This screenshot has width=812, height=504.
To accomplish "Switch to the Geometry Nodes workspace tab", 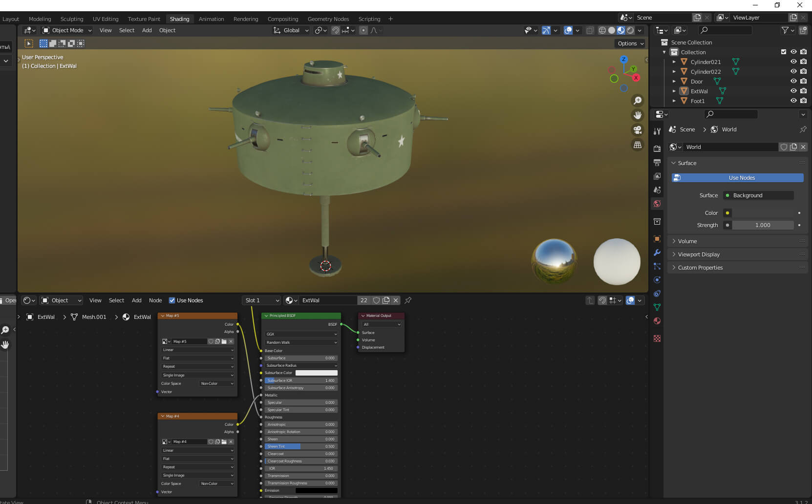I will 328,19.
